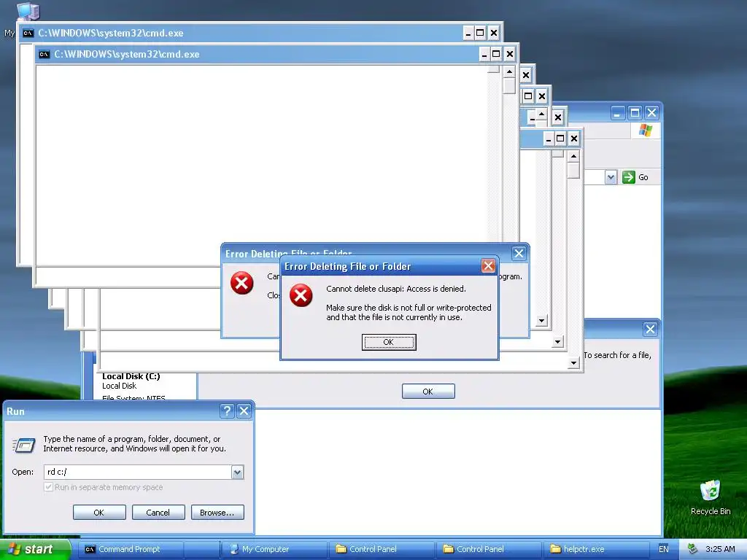Click OK in the Run dialog
The image size is (747, 560).
click(99, 513)
